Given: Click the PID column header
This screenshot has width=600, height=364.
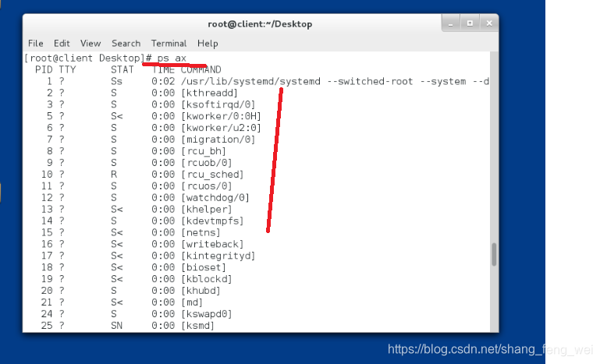Looking at the screenshot, I should [44, 69].
